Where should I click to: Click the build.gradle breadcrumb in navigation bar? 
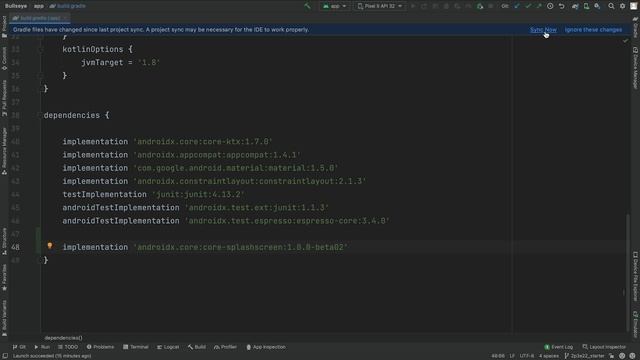68,6
